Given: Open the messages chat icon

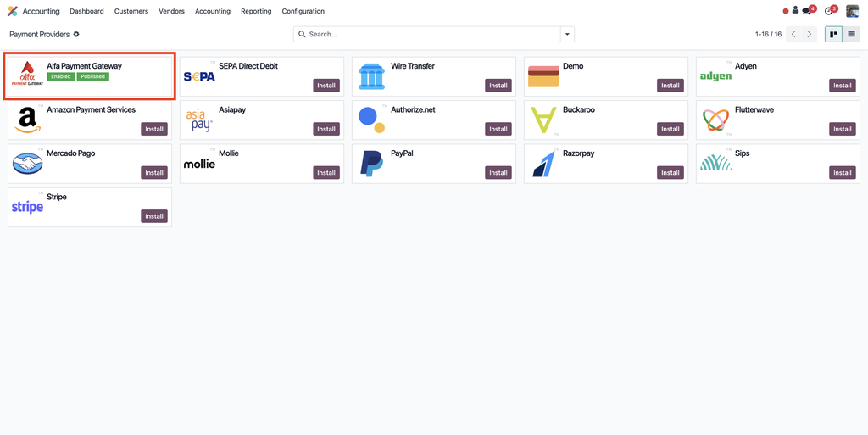Looking at the screenshot, I should point(807,11).
